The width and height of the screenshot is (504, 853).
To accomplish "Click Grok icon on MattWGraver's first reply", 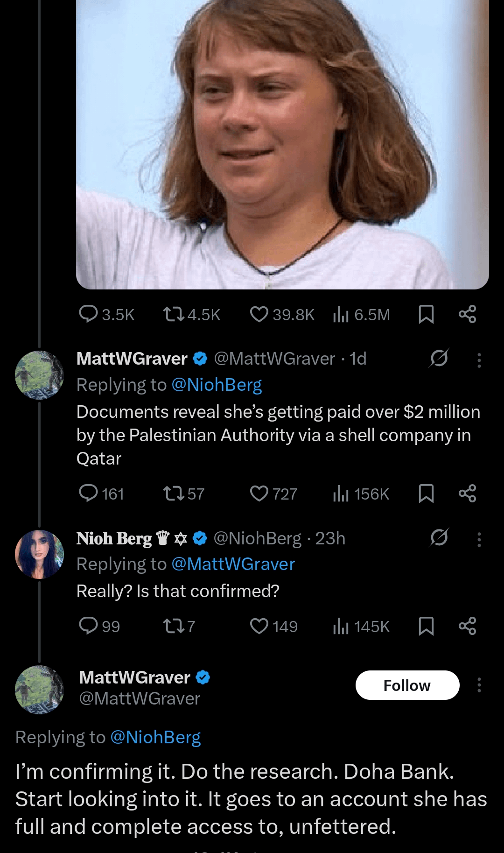I will 439,359.
